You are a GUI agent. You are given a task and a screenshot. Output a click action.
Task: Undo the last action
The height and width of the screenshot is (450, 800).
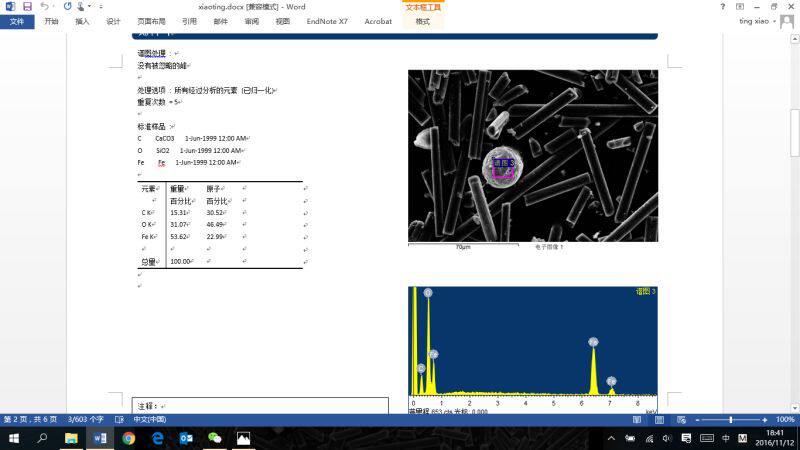click(44, 7)
